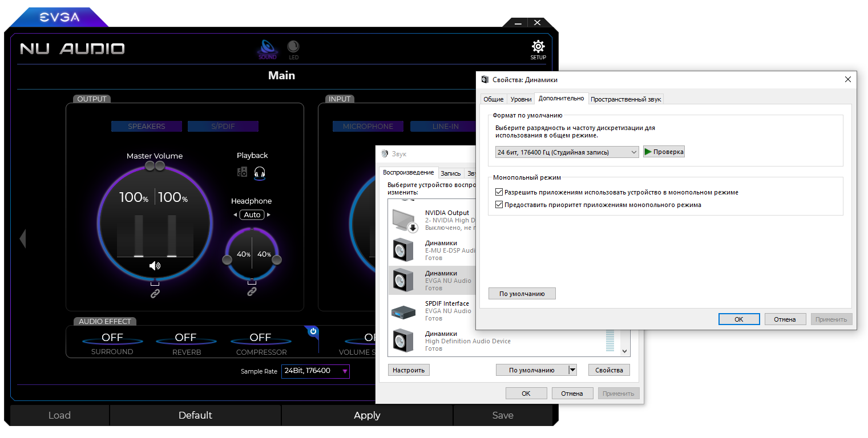Open the LED section in NU Audio
This screenshot has width=868, height=438.
click(x=293, y=50)
